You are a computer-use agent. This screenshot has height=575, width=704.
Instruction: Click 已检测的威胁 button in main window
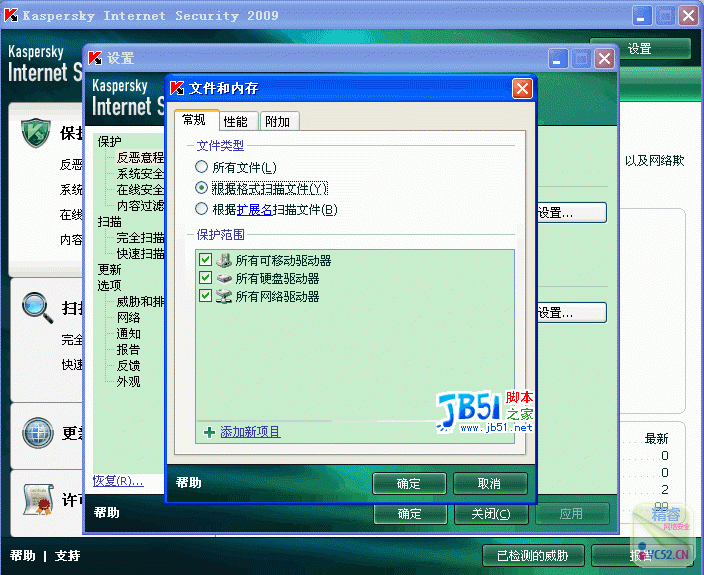(x=533, y=556)
